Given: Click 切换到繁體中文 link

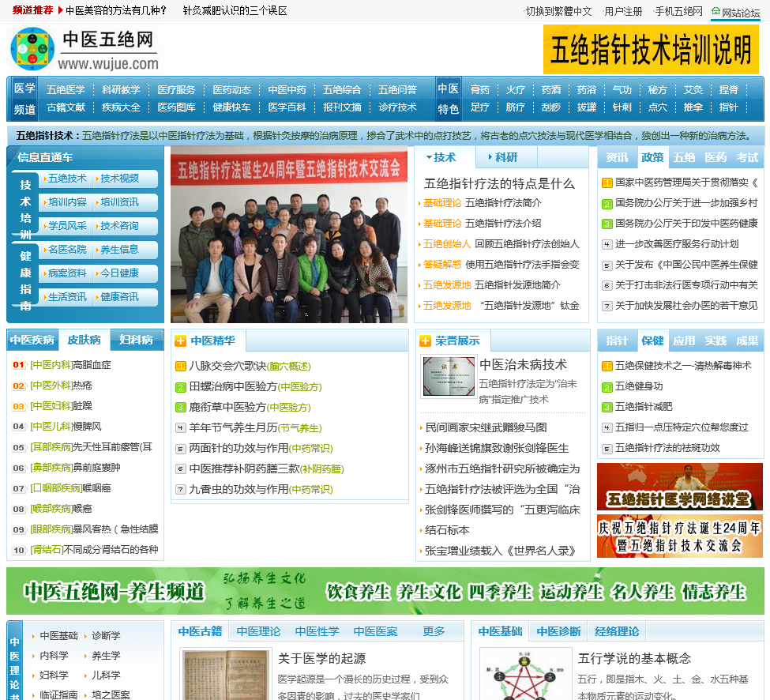Looking at the screenshot, I should pyautogui.click(x=558, y=11).
